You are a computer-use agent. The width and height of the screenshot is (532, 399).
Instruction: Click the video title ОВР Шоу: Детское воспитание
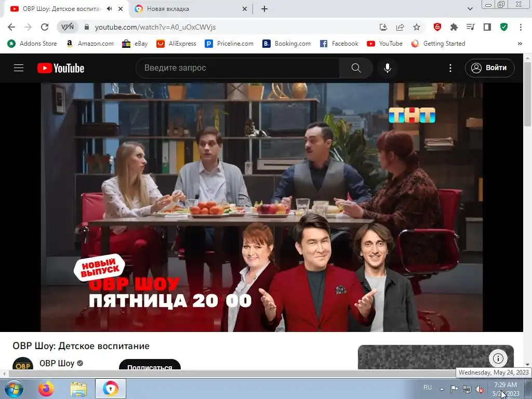click(x=81, y=346)
